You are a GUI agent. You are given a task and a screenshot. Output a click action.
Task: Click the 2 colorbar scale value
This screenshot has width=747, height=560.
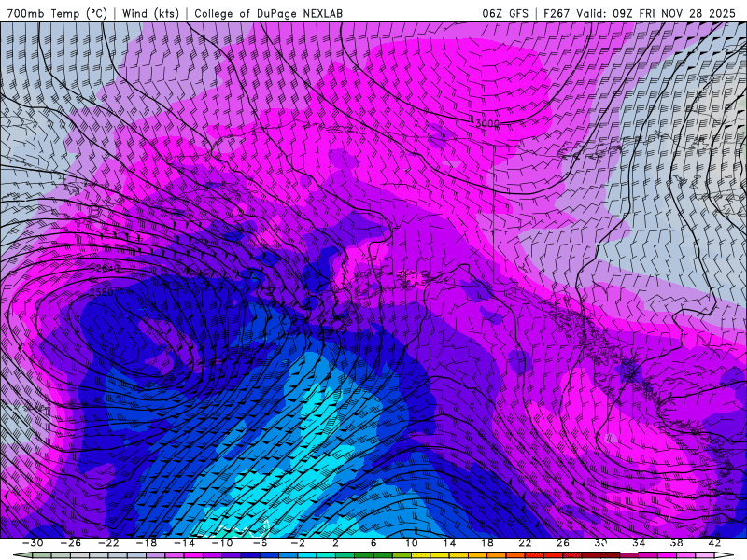click(x=335, y=543)
